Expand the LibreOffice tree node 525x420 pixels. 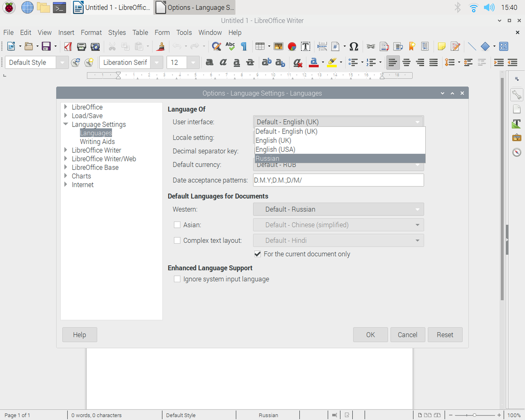pos(66,107)
